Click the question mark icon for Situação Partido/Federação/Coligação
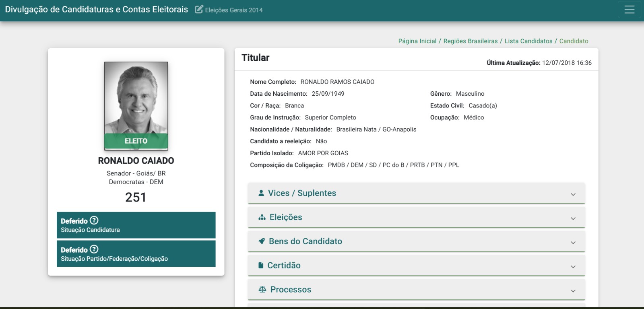The height and width of the screenshot is (309, 644). coord(94,249)
